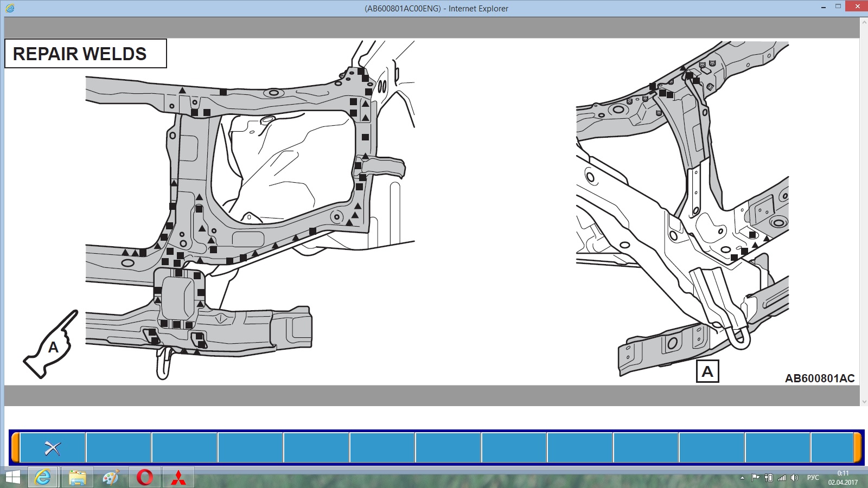Screen dimensions: 868x488
Task: Open the РУС input language selector
Action: 813,478
